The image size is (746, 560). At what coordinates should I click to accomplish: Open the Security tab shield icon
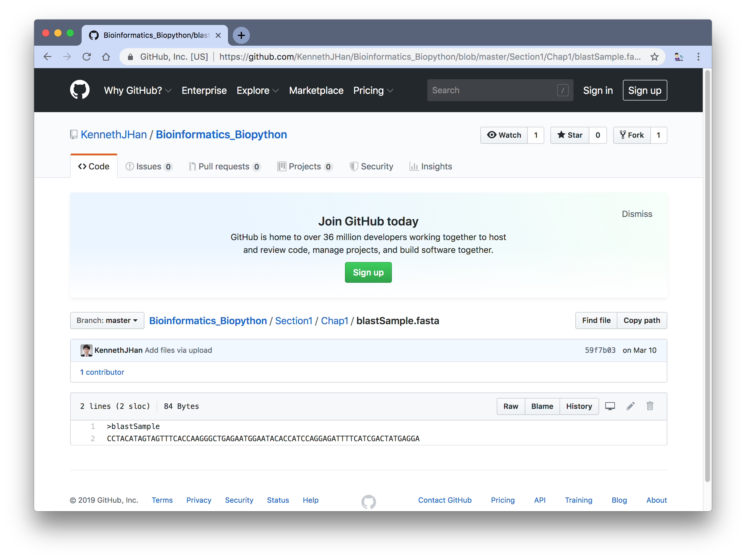354,166
